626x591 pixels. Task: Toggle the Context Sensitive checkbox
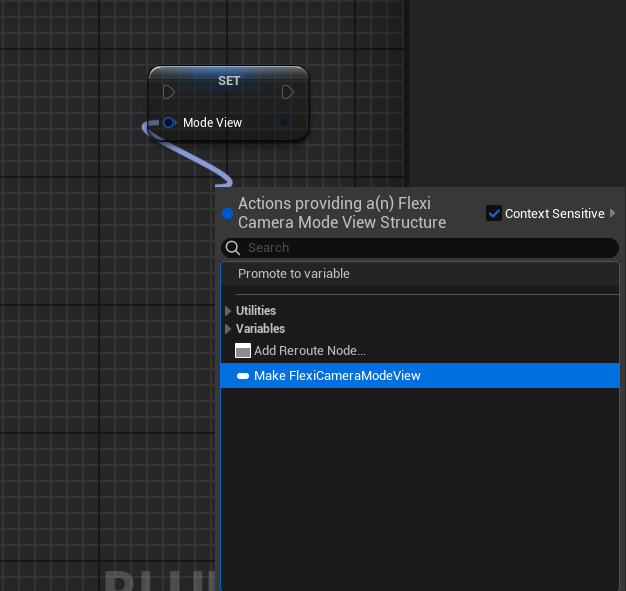tap(493, 213)
